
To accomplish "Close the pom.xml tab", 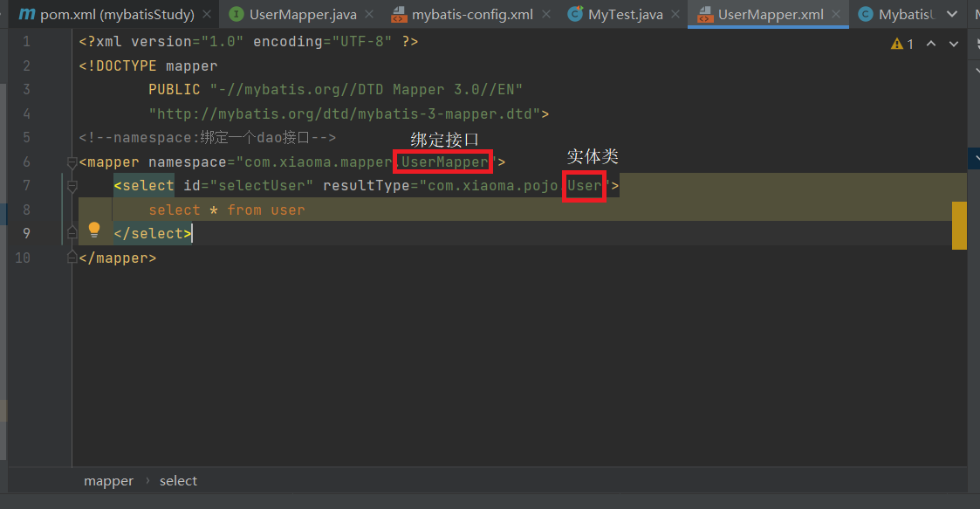I will click(207, 14).
